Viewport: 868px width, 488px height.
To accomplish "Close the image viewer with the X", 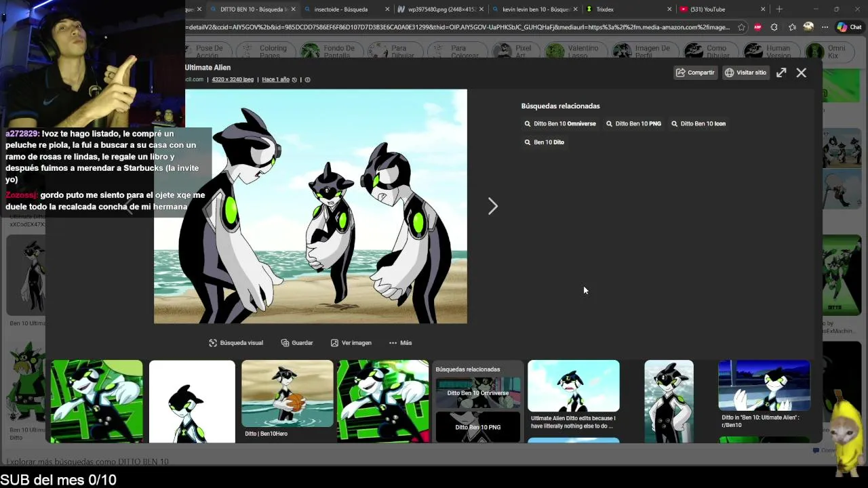I will [x=801, y=73].
